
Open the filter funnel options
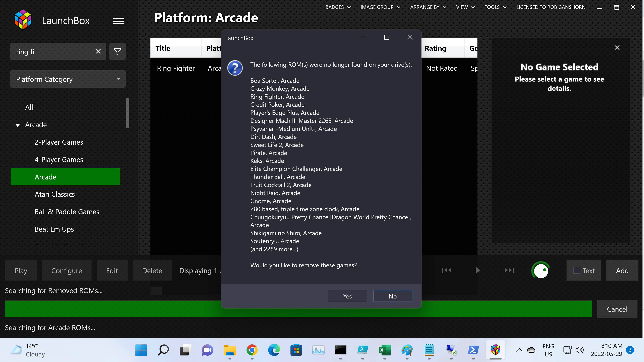(117, 51)
